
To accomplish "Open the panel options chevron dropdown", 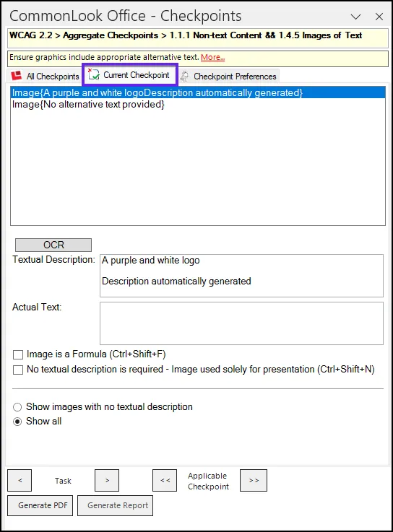I will (x=355, y=17).
